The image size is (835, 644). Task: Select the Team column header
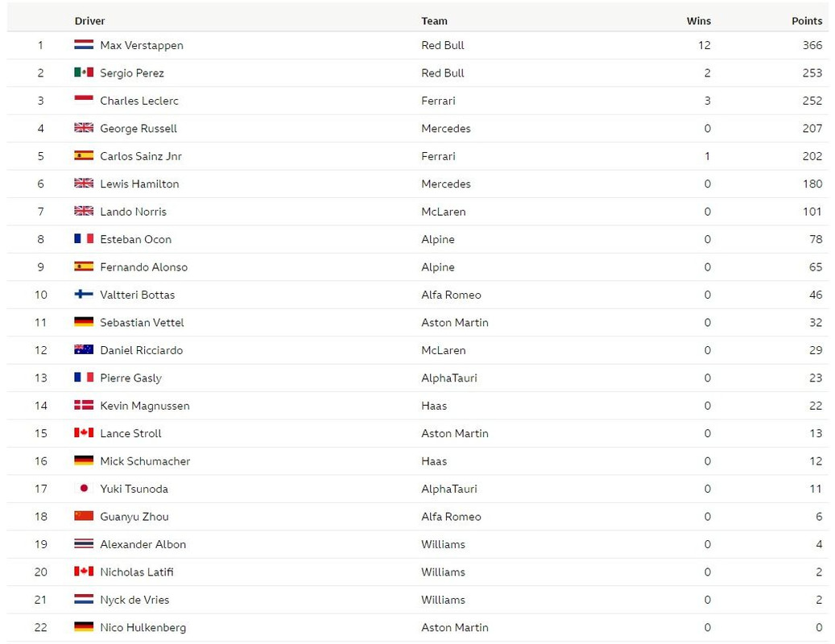(434, 21)
